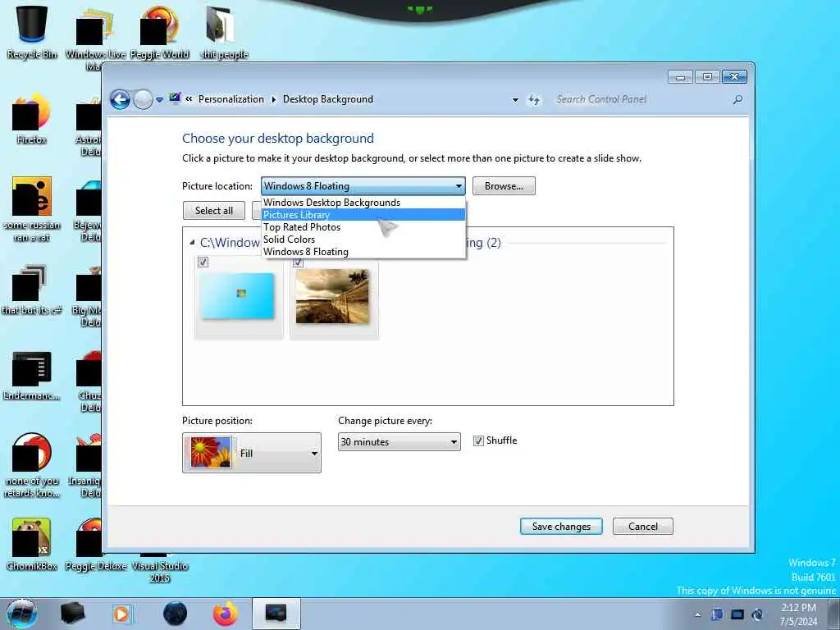Image resolution: width=840 pixels, height=630 pixels.
Task: Open the address bar history dropdown
Action: [515, 100]
